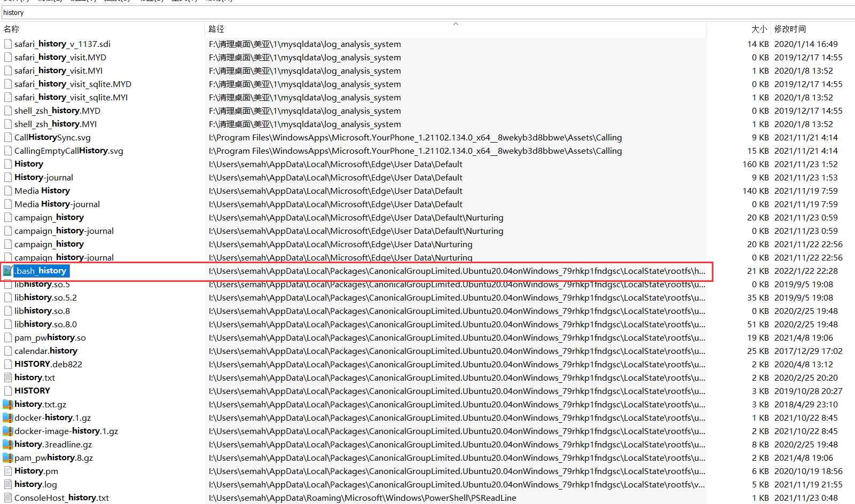Click the archive icon beside history.3readline.gz
Image resolution: width=855 pixels, height=504 pixels.
pos(8,444)
